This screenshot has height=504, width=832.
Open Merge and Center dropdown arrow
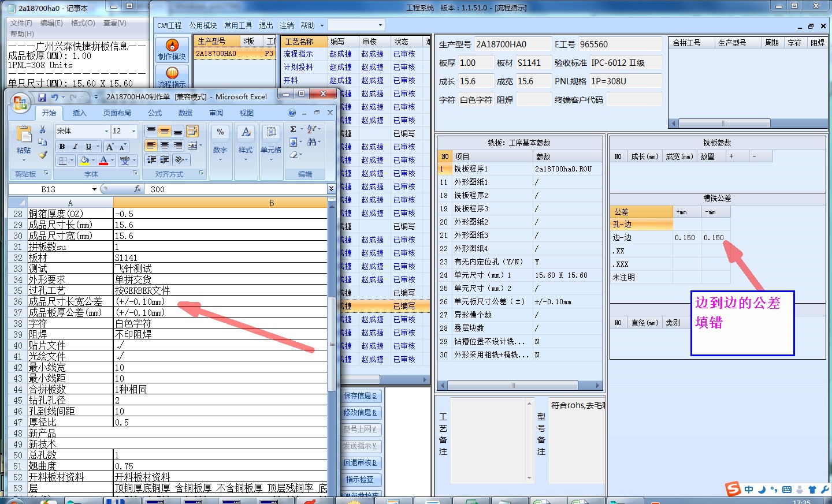click(200, 145)
